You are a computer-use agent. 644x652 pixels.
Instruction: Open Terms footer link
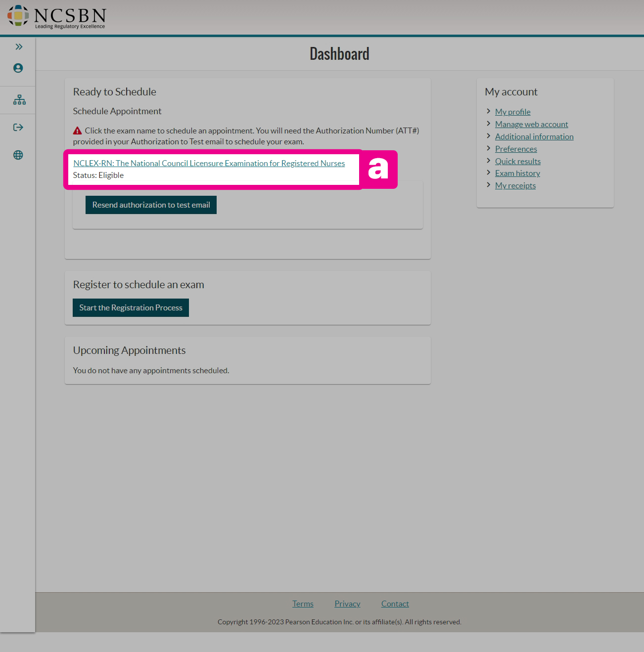tap(303, 604)
